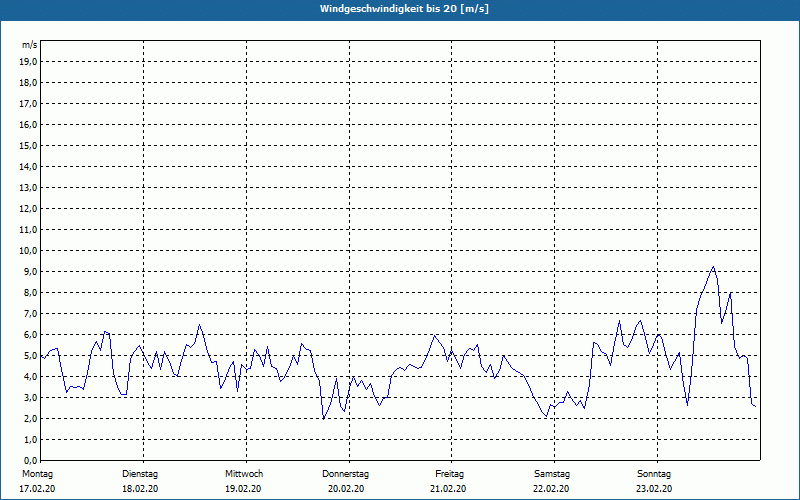Select the 16,0 y-axis value

[x=28, y=124]
